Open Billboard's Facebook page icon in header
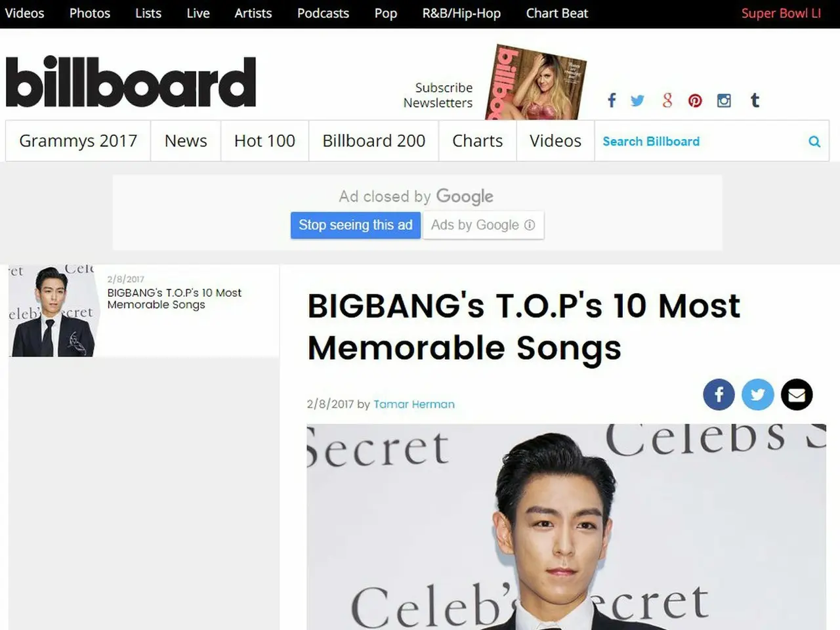This screenshot has height=630, width=840. tap(612, 100)
